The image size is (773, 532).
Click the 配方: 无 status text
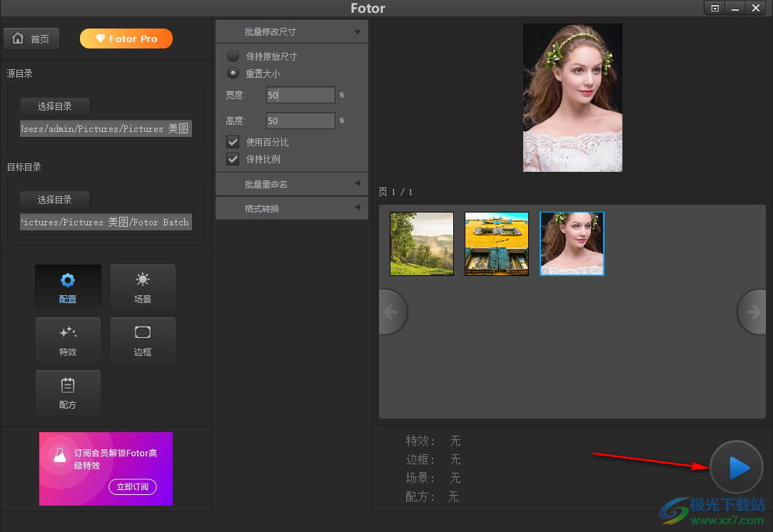tap(432, 496)
